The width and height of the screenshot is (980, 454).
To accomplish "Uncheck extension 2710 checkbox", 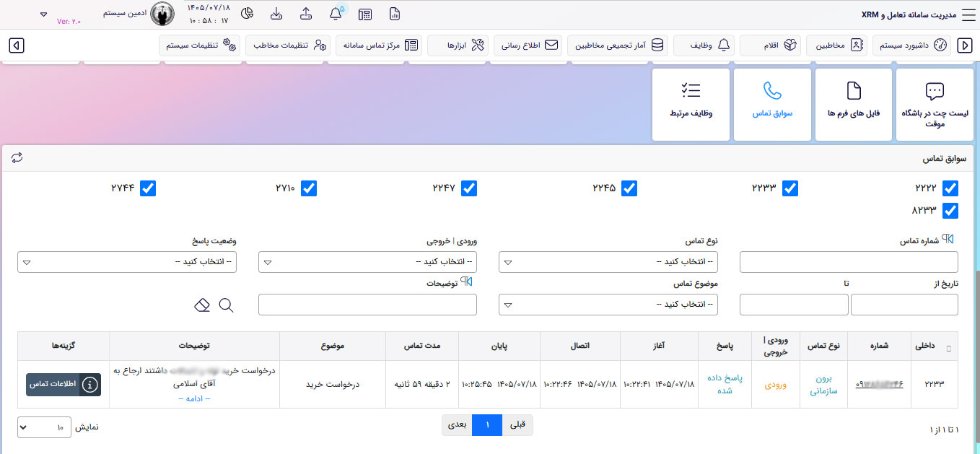I will click(309, 188).
